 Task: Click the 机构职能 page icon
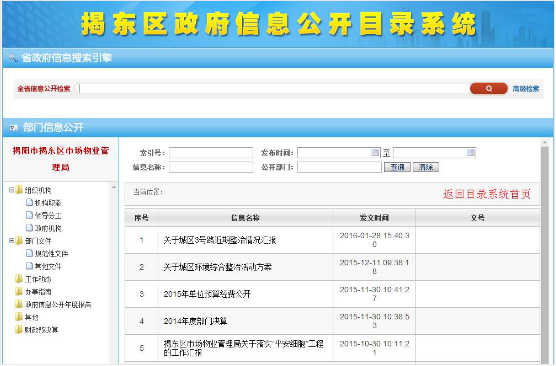30,202
